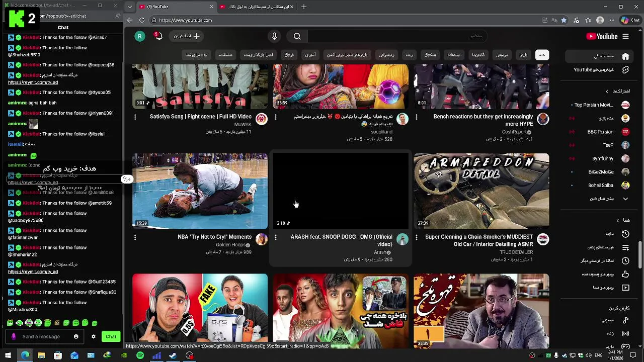
Task: Open the MUWAK channel avatar
Action: (262, 119)
